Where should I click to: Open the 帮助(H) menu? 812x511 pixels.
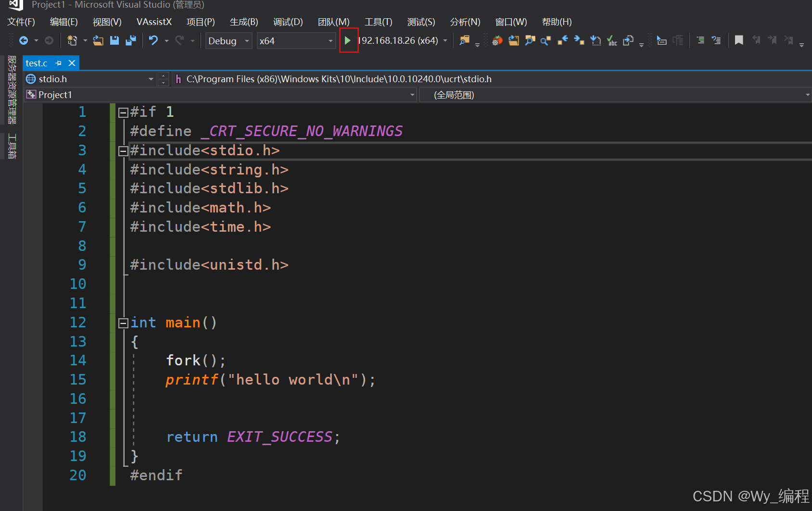click(x=557, y=22)
